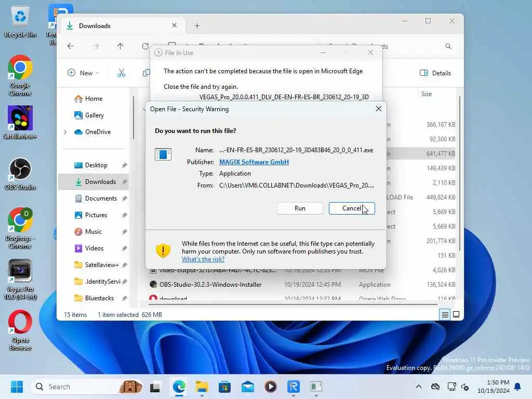Close the File In Use dialog
The width and height of the screenshot is (532, 399).
[x=370, y=52]
